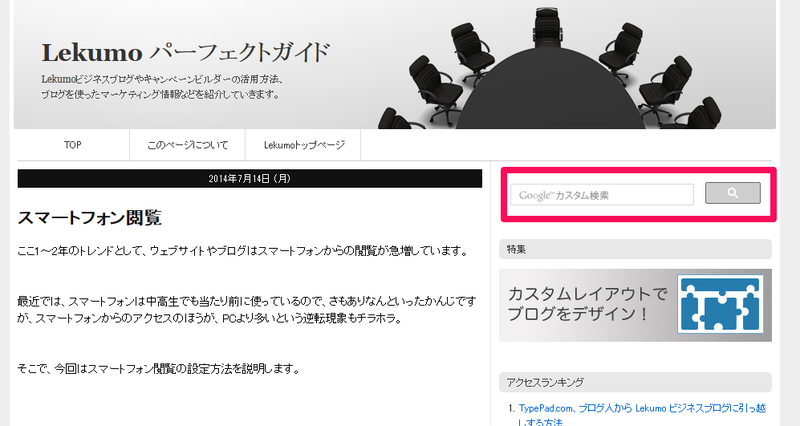Click paragraph starting そこで、今回は
Viewport: 800px width, 426px height.
tap(158, 368)
